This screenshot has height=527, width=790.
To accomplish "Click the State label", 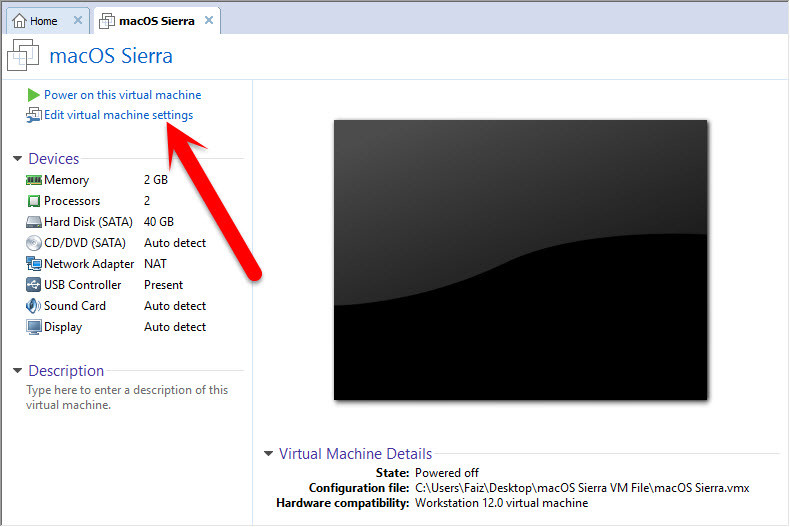I will 392,473.
